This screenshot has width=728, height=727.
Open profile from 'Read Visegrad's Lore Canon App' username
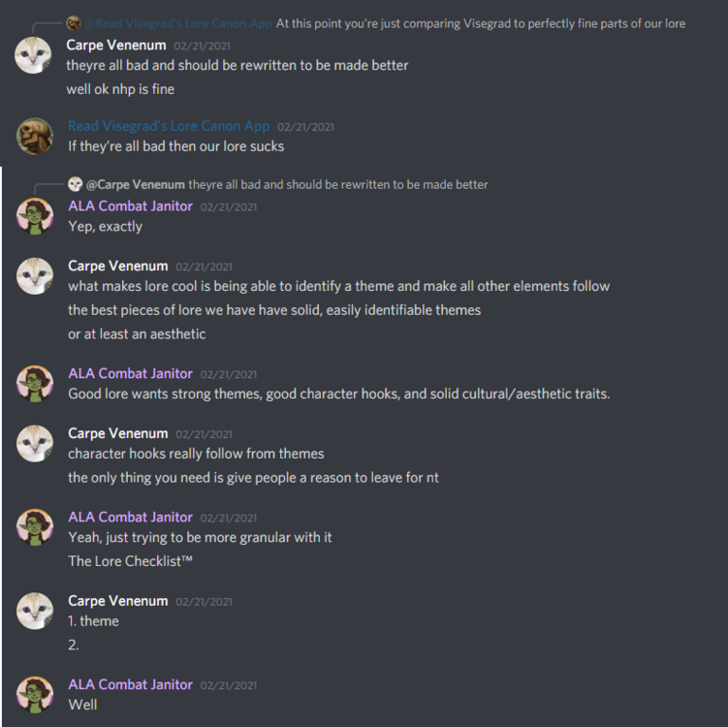point(169,126)
